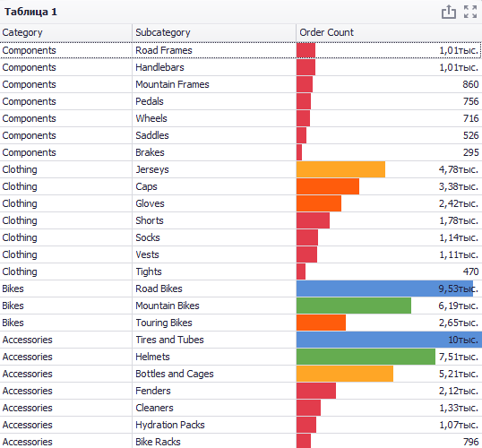Click the Bottles and Cages cell
The image size is (482, 448).
214,374
